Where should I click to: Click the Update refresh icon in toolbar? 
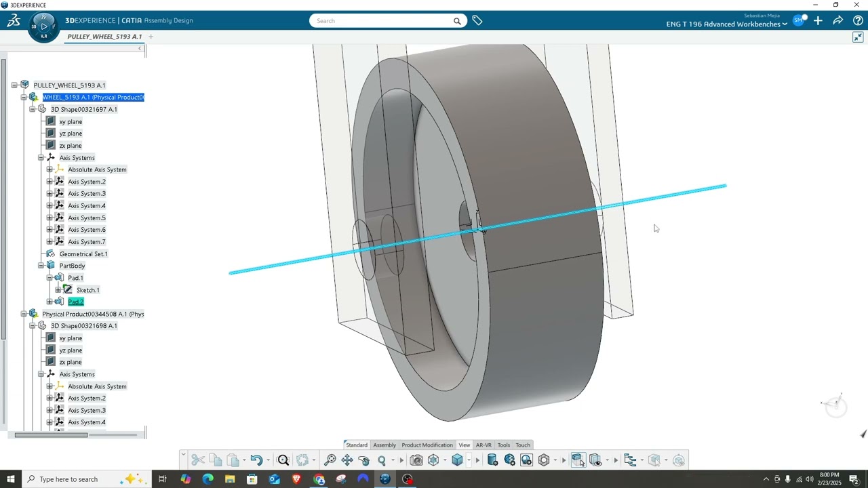tap(302, 460)
